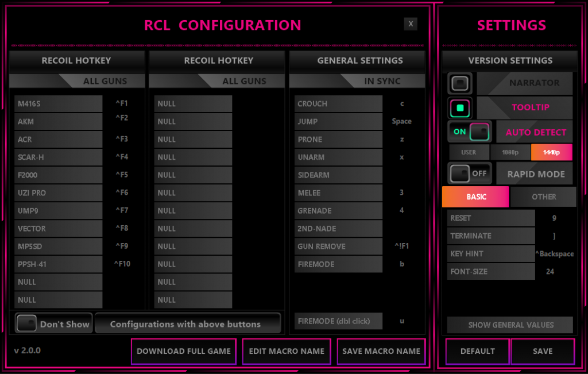Click the FONT-SIZE value field
588x374 pixels.
click(x=550, y=271)
